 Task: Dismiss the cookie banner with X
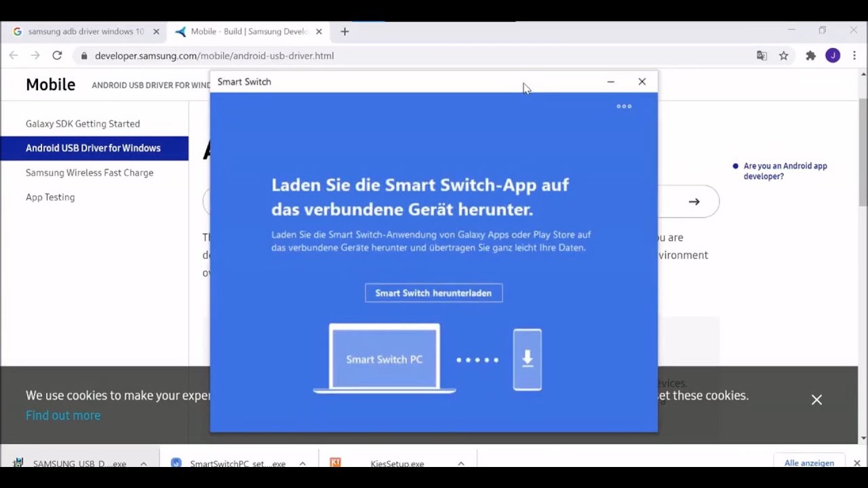pos(816,400)
